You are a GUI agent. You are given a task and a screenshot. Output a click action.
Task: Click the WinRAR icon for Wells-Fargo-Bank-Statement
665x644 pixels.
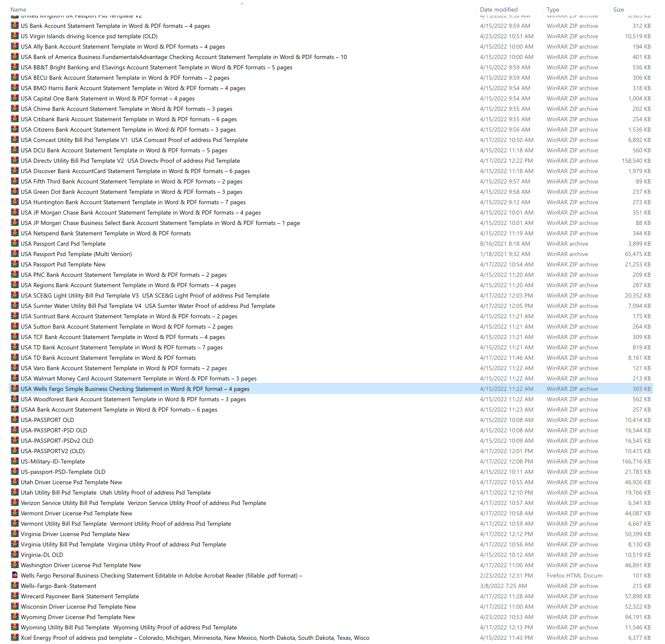click(x=15, y=586)
